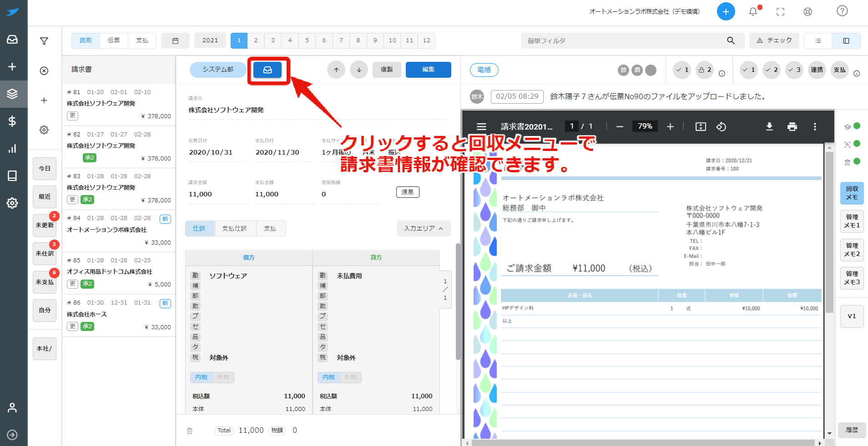Click the チェック check button
The width and height of the screenshot is (868, 446).
pyautogui.click(x=774, y=40)
